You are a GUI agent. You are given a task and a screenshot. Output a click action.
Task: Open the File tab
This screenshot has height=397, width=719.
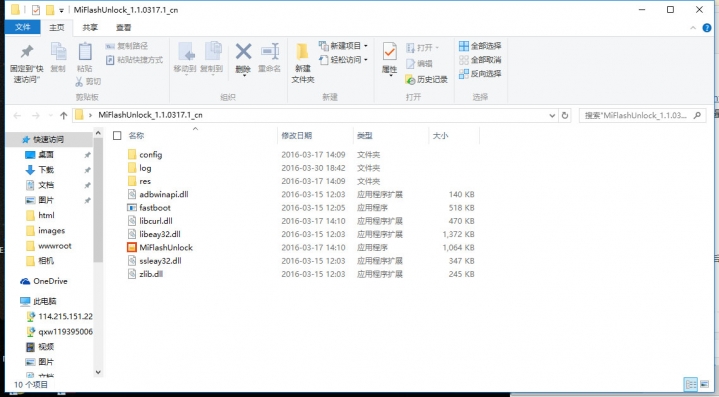22,28
